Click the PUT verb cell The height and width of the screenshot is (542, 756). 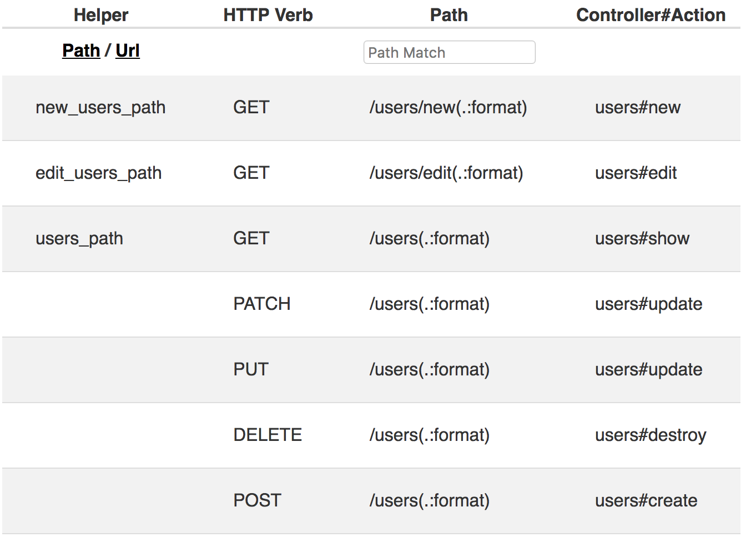point(251,369)
